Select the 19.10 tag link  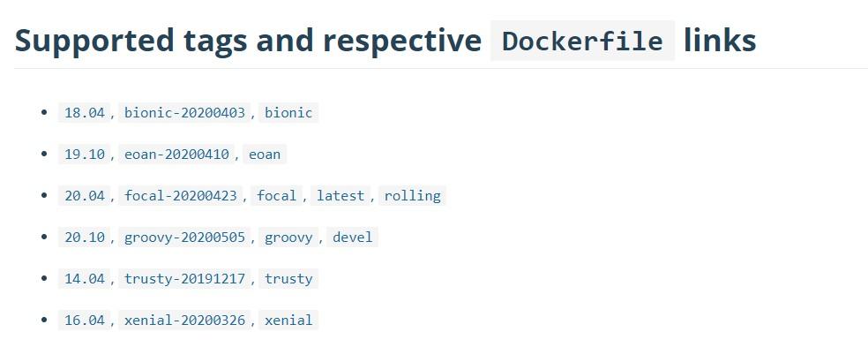(x=84, y=155)
